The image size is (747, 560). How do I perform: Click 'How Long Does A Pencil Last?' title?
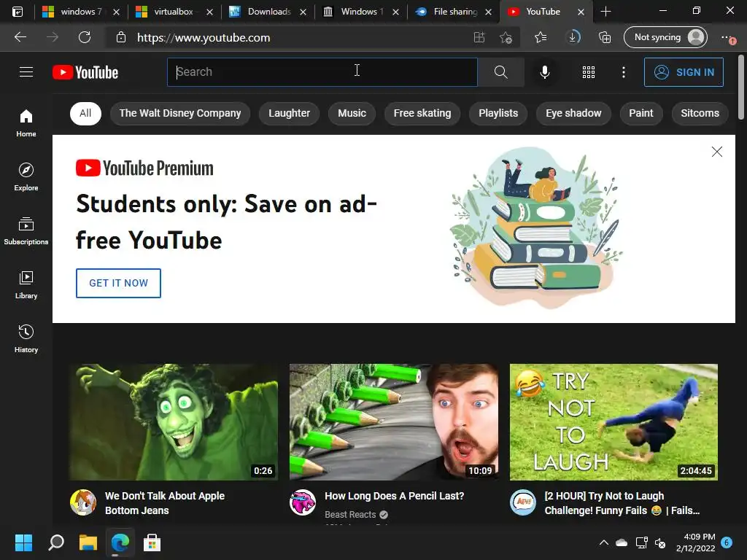tap(394, 496)
